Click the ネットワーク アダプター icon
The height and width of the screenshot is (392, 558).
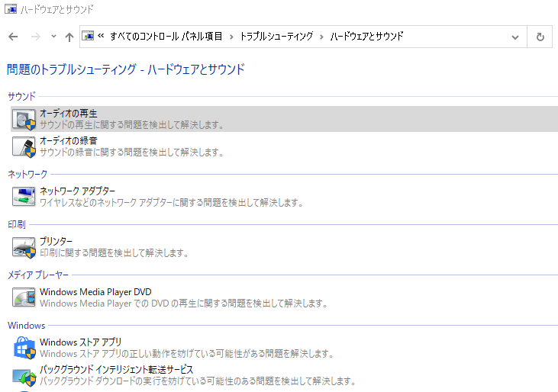(x=24, y=196)
